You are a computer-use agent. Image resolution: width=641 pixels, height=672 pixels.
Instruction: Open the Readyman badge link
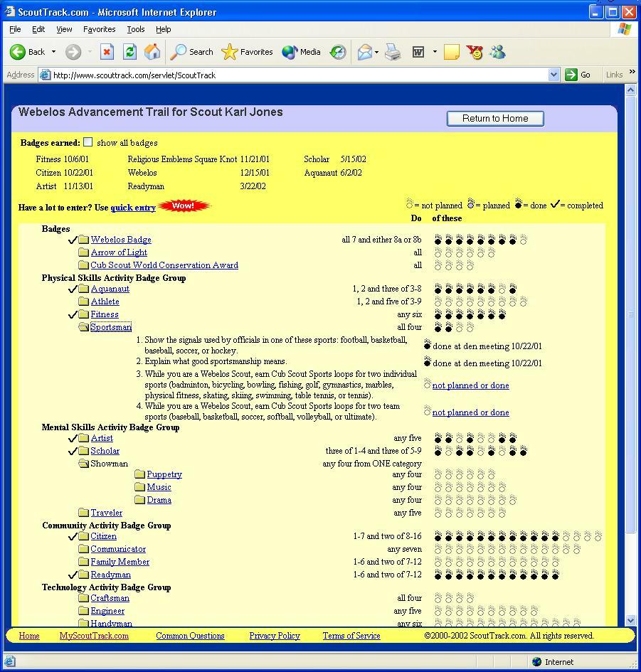[x=110, y=575]
